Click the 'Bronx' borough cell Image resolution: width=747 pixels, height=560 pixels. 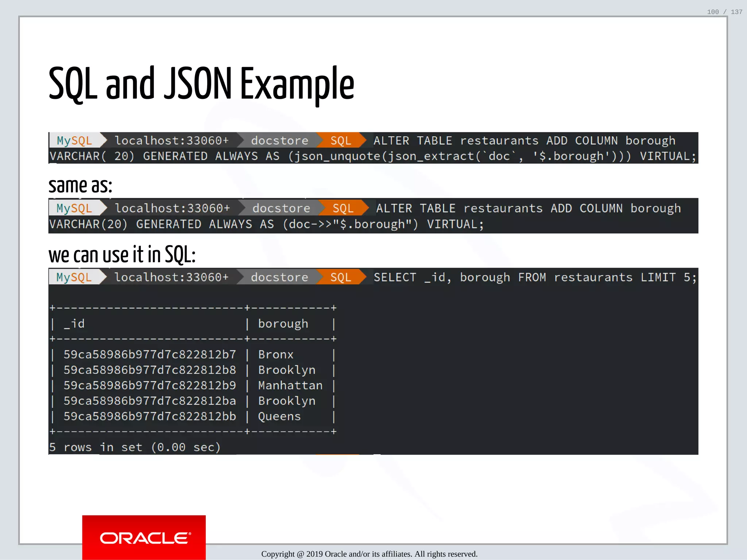pos(276,354)
